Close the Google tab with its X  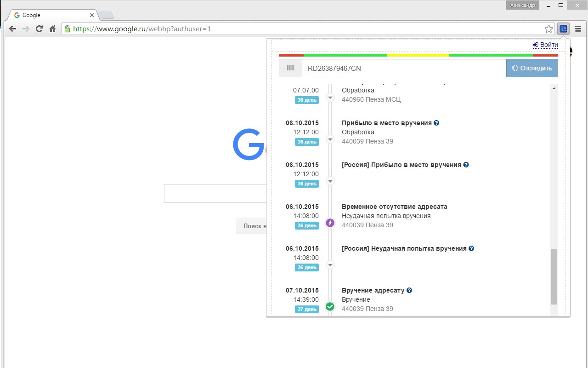point(92,15)
